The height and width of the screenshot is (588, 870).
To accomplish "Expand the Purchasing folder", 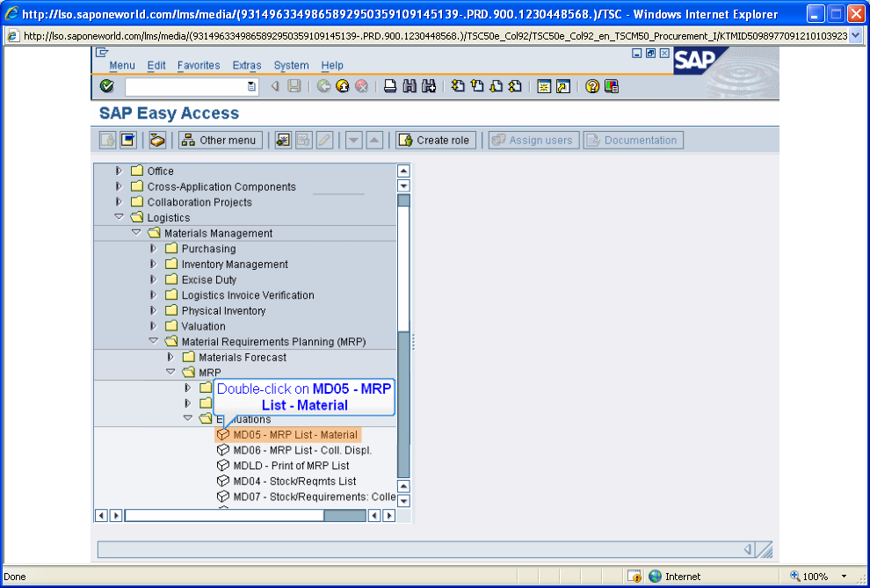I will pos(154,249).
